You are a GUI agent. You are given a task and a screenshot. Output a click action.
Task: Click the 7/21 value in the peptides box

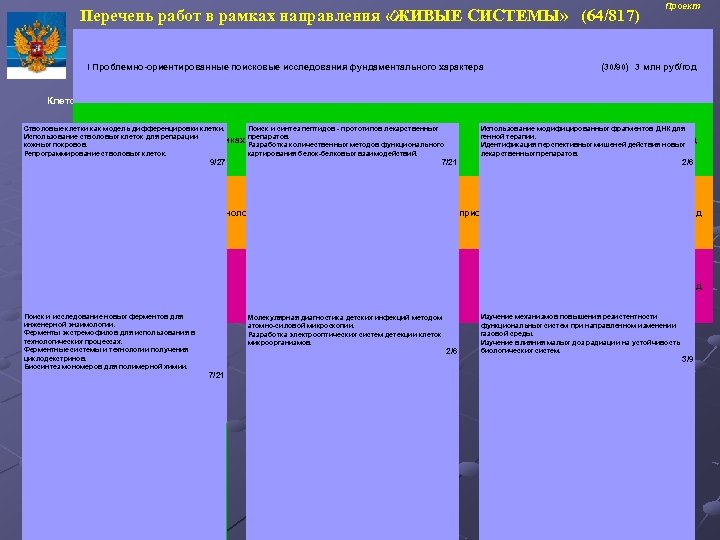point(449,162)
